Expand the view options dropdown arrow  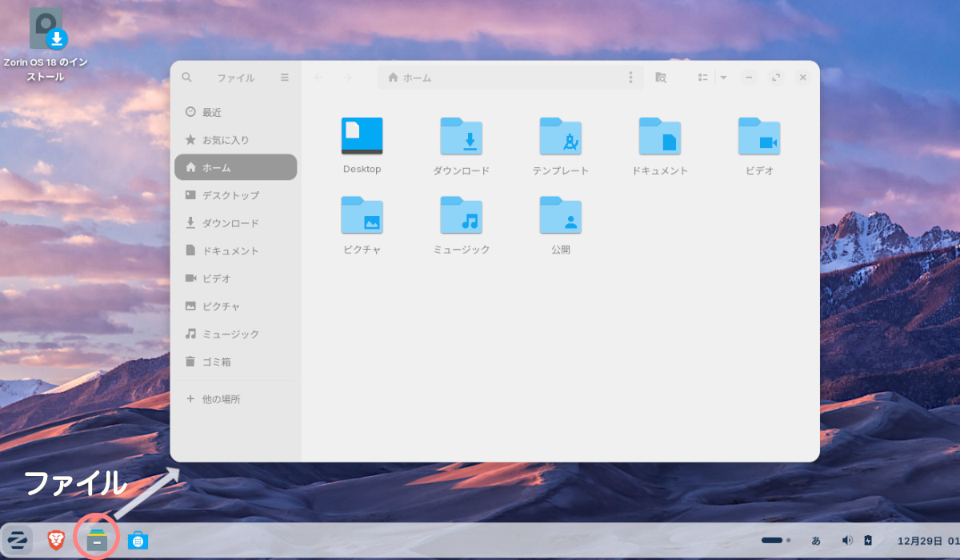pyautogui.click(x=723, y=78)
